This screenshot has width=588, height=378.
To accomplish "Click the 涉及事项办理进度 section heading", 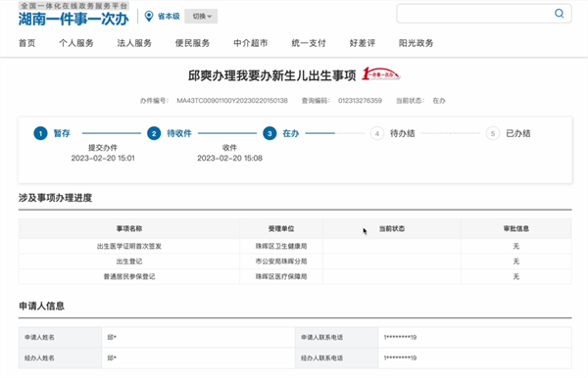I will [55, 198].
